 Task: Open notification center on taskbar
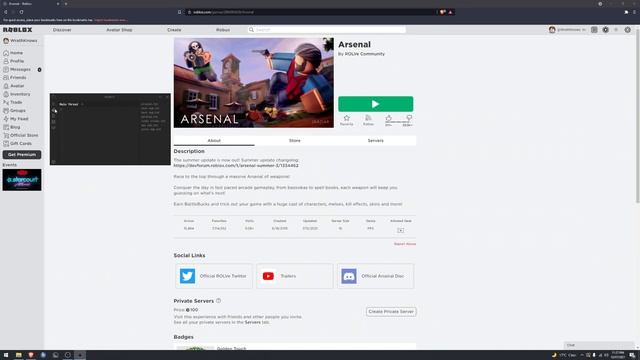[632, 355]
